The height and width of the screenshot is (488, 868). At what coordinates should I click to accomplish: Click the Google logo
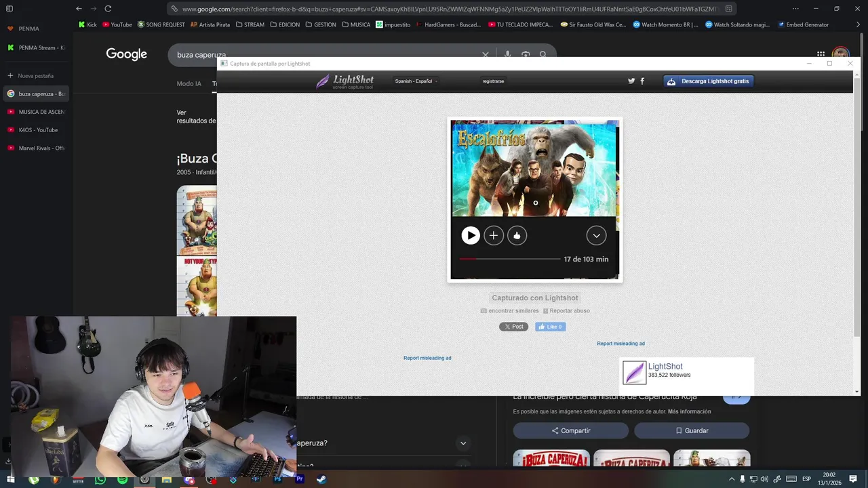point(126,54)
